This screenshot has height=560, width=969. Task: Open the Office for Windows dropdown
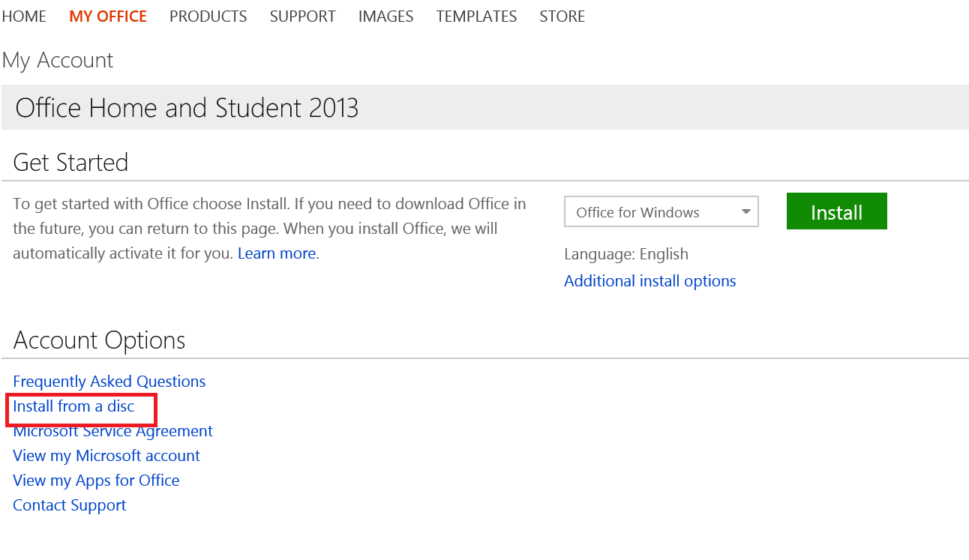(x=661, y=211)
